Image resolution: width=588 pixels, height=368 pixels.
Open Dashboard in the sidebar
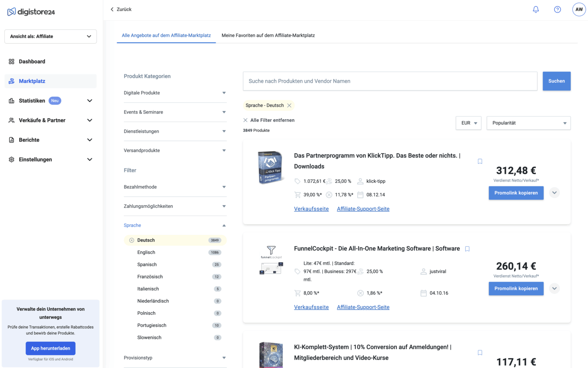[x=51, y=61]
